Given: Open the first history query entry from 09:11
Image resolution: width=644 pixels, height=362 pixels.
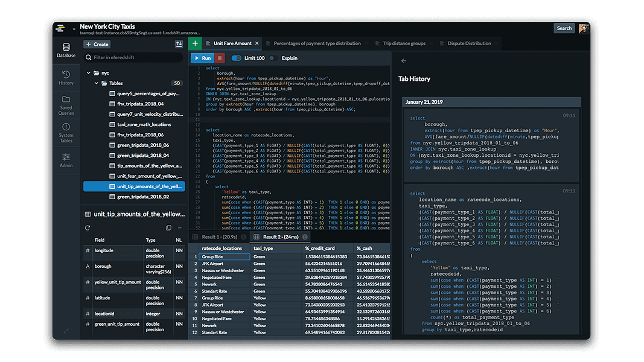Looking at the screenshot, I should click(x=492, y=145).
